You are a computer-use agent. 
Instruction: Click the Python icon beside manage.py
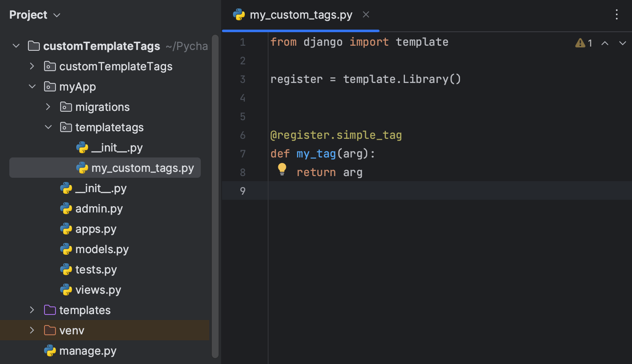50,350
